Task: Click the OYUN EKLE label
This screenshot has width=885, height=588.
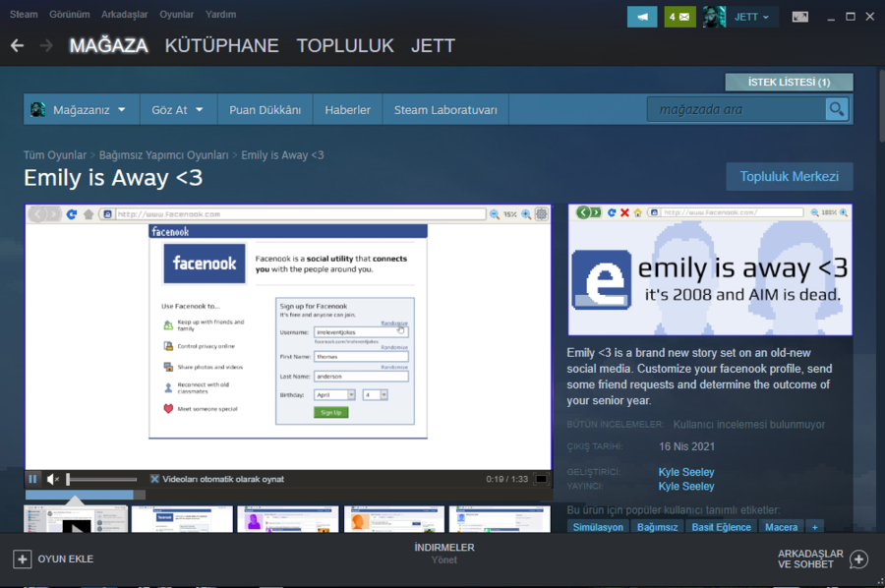Action: (x=66, y=559)
